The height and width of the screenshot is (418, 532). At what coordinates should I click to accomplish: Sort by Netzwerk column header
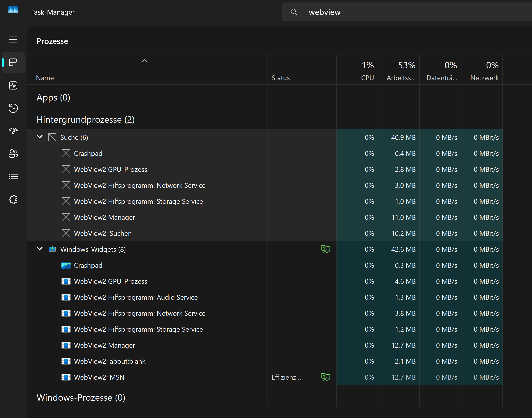pyautogui.click(x=484, y=78)
